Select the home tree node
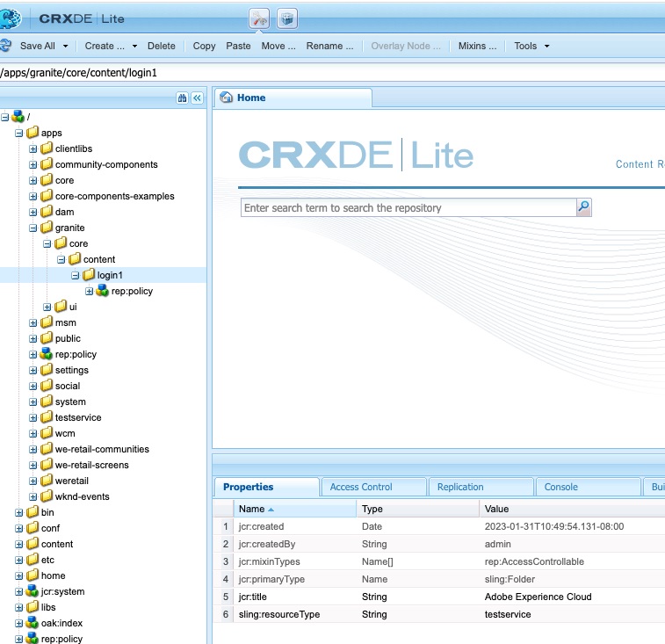 click(x=53, y=575)
